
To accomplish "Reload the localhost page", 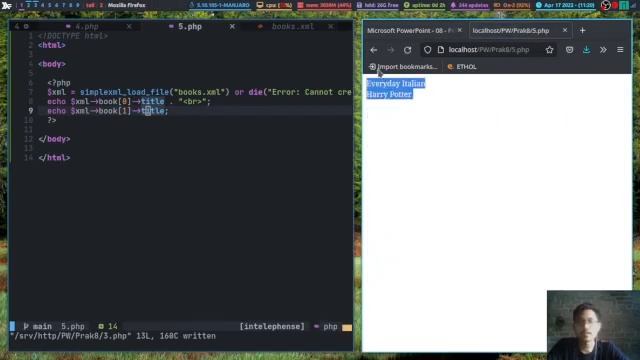I will [x=407, y=50].
